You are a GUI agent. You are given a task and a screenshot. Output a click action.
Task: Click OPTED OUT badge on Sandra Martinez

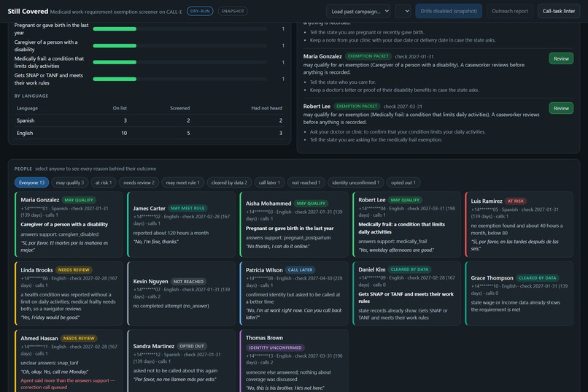(x=192, y=346)
